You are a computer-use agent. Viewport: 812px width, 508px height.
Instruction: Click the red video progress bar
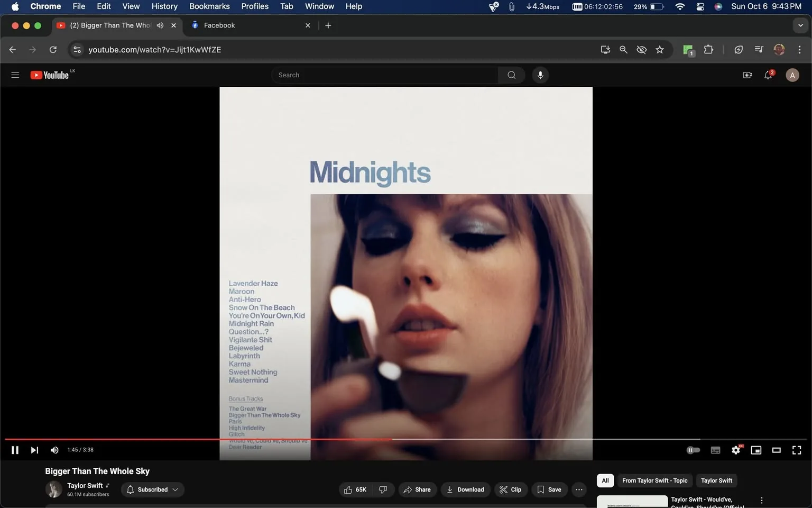click(x=211, y=439)
